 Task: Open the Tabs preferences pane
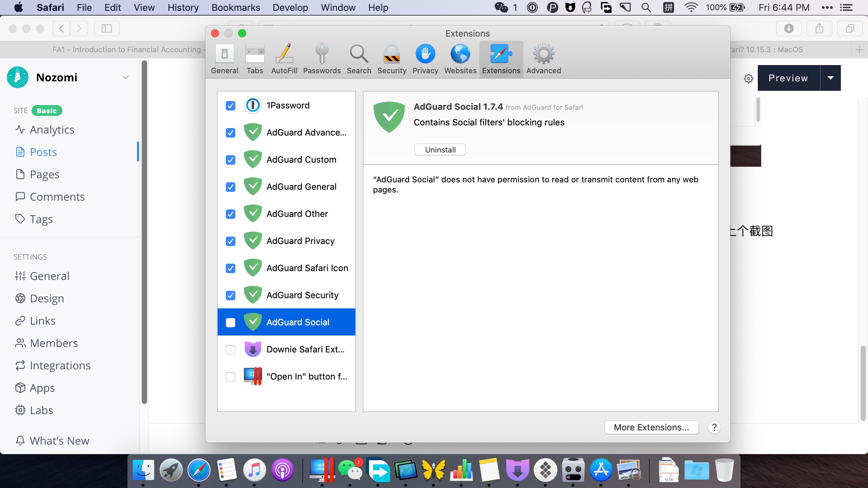pos(255,59)
